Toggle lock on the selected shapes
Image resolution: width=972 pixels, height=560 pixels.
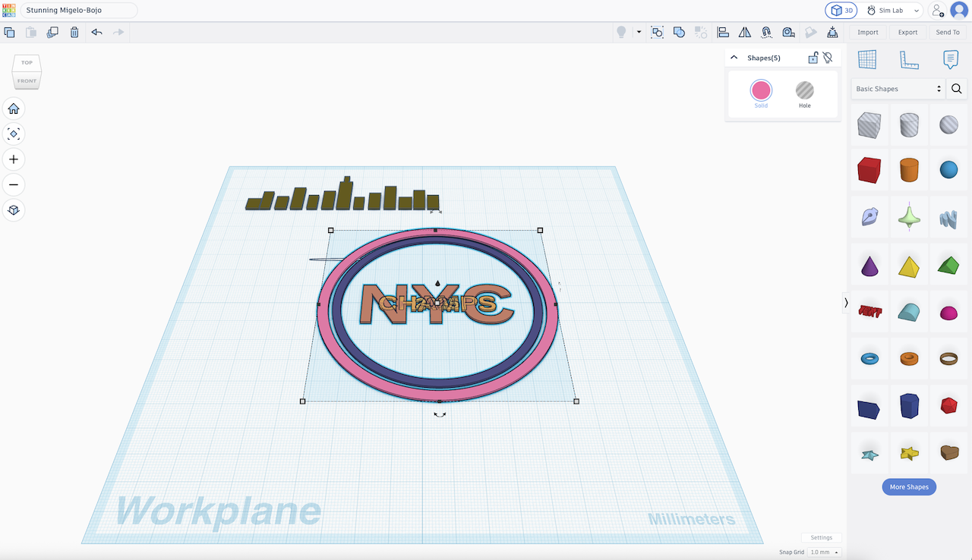pos(813,58)
